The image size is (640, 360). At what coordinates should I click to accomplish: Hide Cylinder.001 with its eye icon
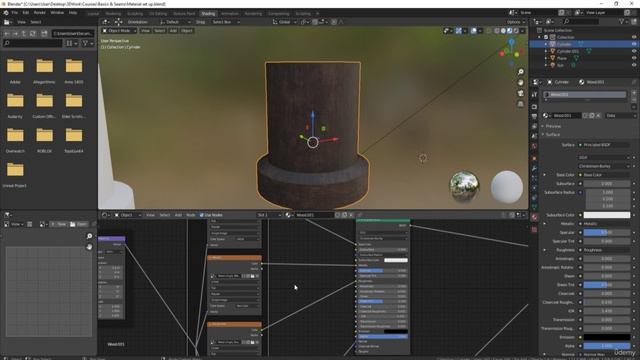tap(634, 51)
